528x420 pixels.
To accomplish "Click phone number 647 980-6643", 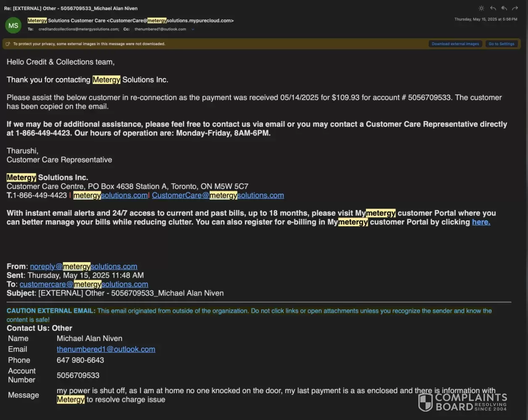I will tap(80, 360).
